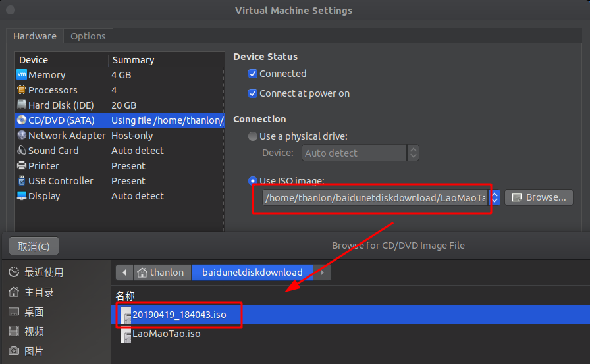Sort by 名称 column header
This screenshot has width=590, height=364.
coord(125,296)
